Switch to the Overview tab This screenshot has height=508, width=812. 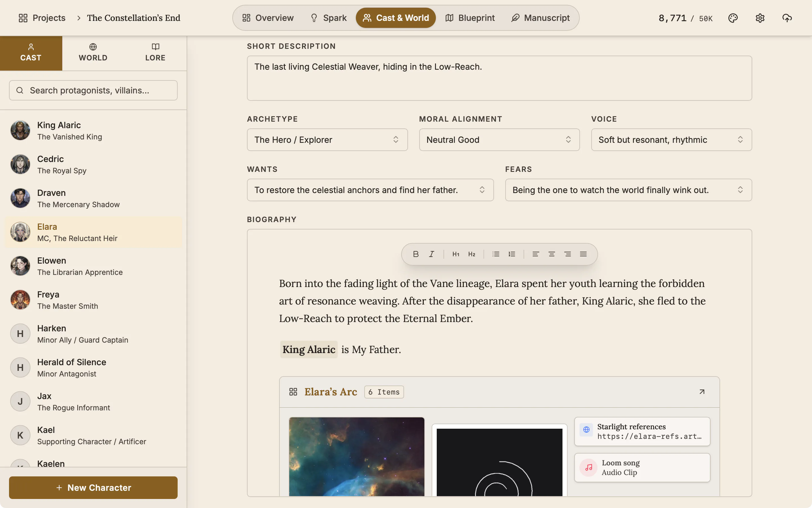(268, 18)
